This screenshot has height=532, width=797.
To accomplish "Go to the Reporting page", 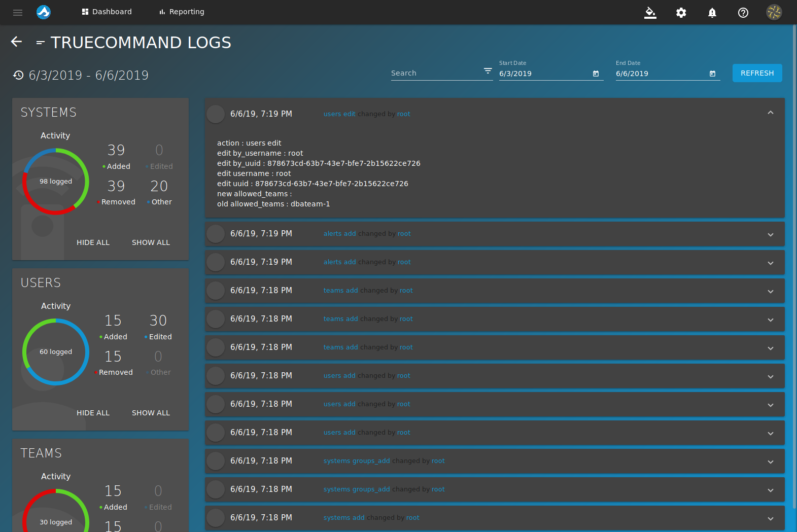I will [182, 12].
